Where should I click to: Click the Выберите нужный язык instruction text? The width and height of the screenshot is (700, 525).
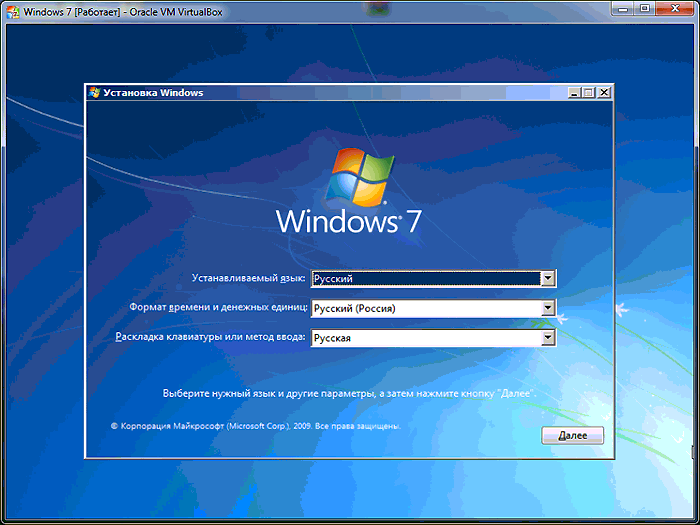point(349,394)
